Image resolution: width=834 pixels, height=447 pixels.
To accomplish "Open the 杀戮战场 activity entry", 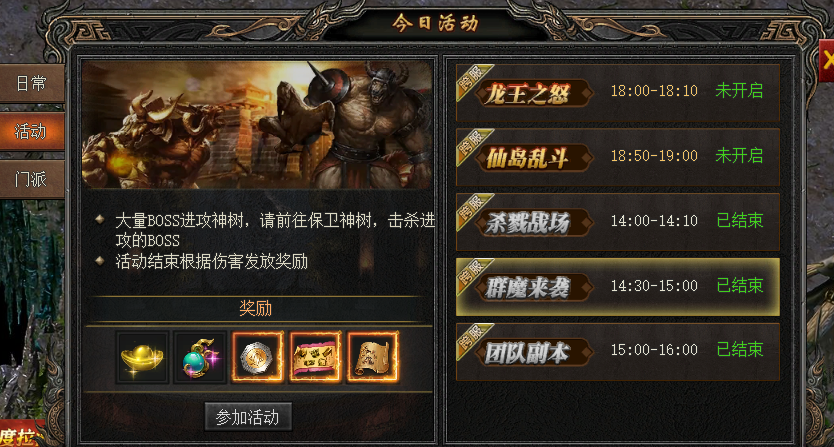I will point(618,222).
